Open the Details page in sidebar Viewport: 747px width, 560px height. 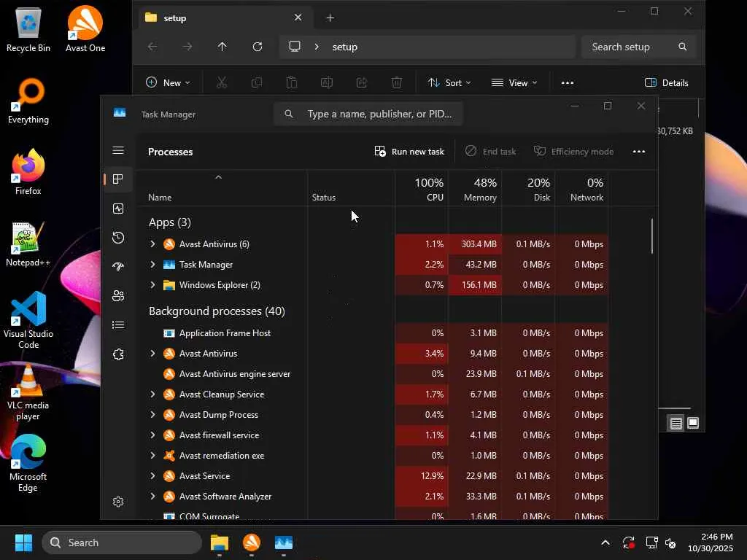click(x=118, y=324)
